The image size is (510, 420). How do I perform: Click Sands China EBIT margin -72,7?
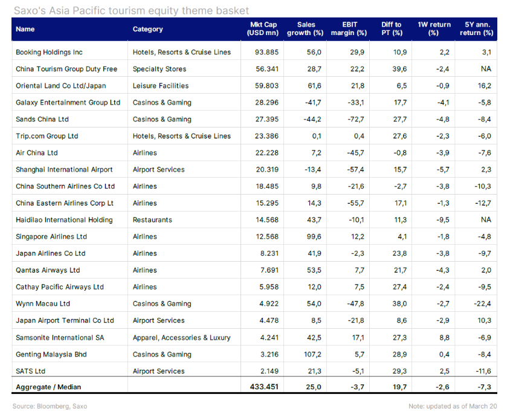click(356, 119)
